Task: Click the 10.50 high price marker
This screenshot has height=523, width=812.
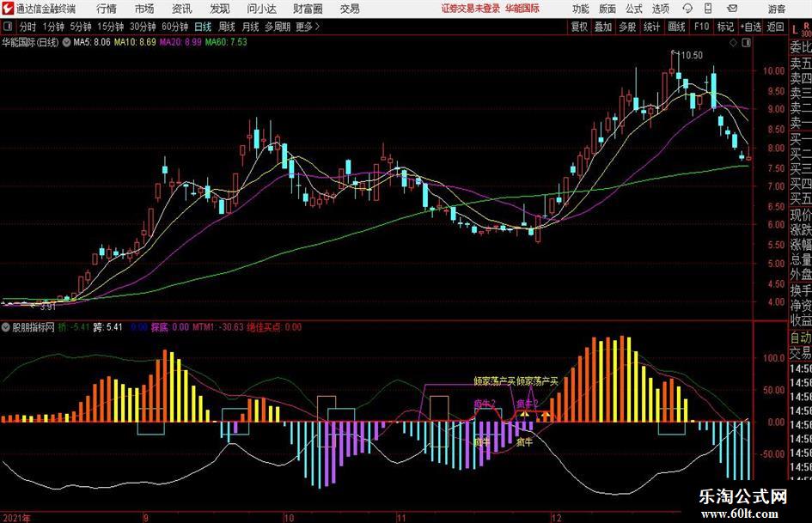Action: click(692, 56)
